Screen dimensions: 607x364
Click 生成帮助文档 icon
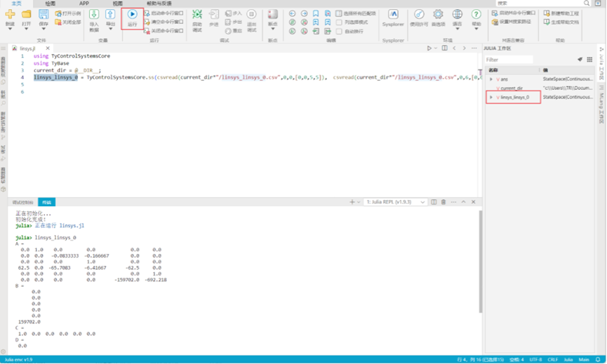point(547,22)
